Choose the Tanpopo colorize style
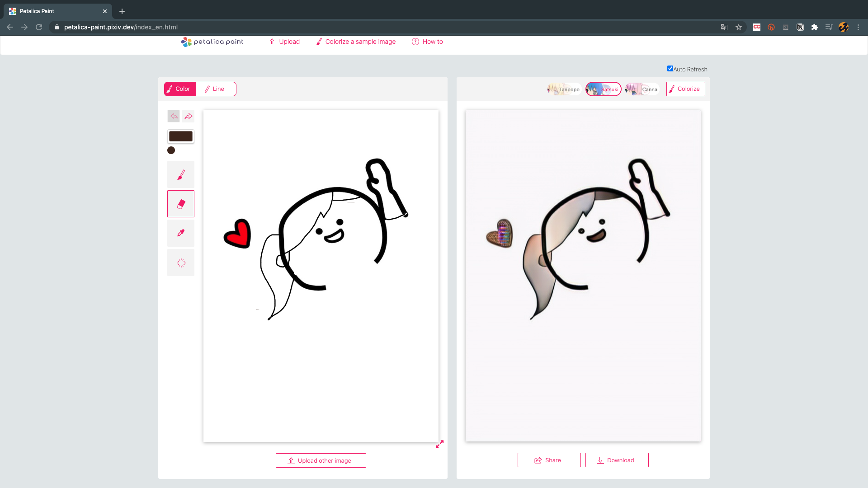Viewport: 868px width, 488px height. (564, 89)
